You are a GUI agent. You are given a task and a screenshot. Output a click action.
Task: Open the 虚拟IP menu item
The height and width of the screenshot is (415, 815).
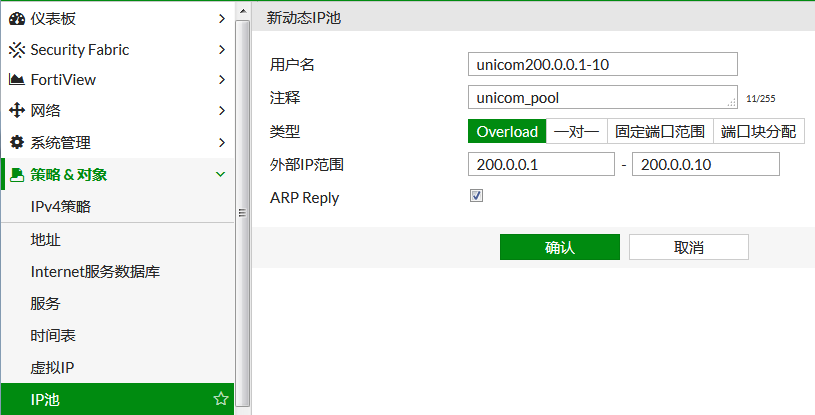(x=53, y=367)
